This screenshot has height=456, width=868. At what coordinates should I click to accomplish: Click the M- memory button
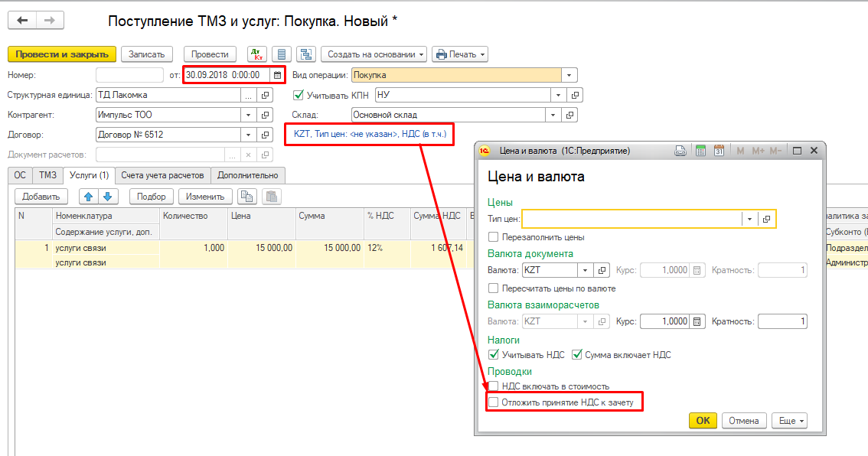[775, 151]
